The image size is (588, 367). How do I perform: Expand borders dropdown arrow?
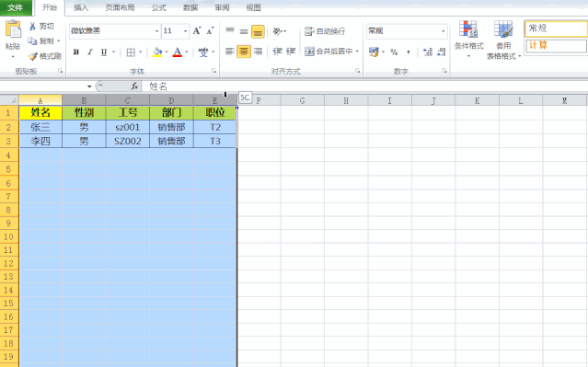coord(140,52)
